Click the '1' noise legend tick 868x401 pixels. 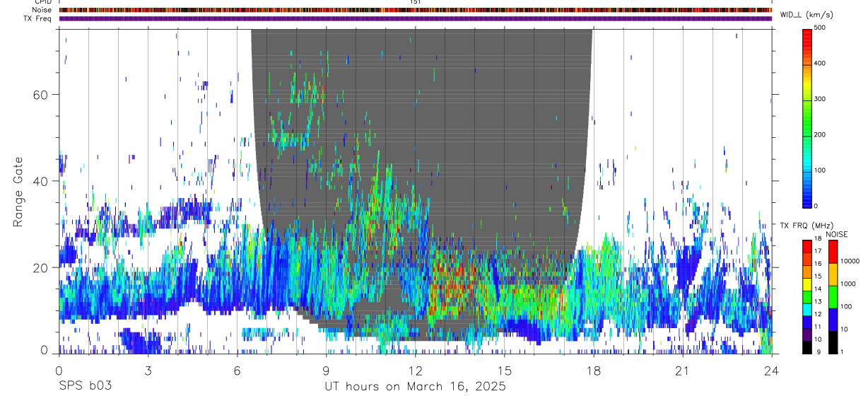click(x=843, y=352)
